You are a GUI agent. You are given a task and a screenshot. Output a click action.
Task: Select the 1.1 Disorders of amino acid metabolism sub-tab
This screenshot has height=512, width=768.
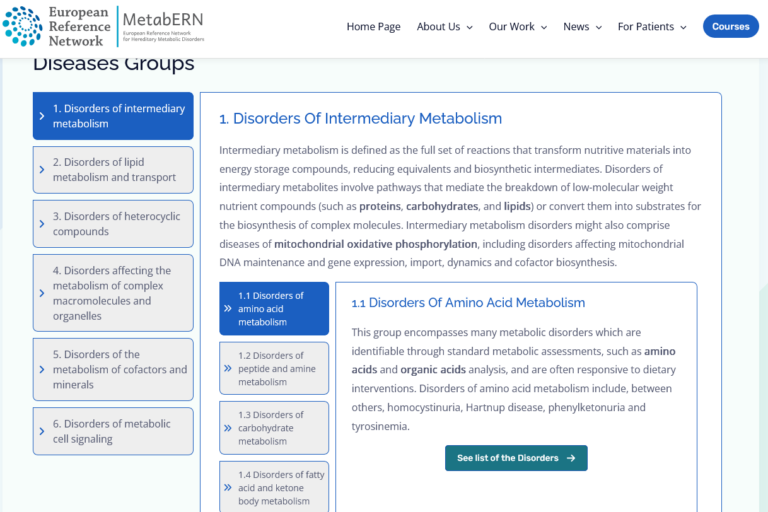pyautogui.click(x=274, y=309)
